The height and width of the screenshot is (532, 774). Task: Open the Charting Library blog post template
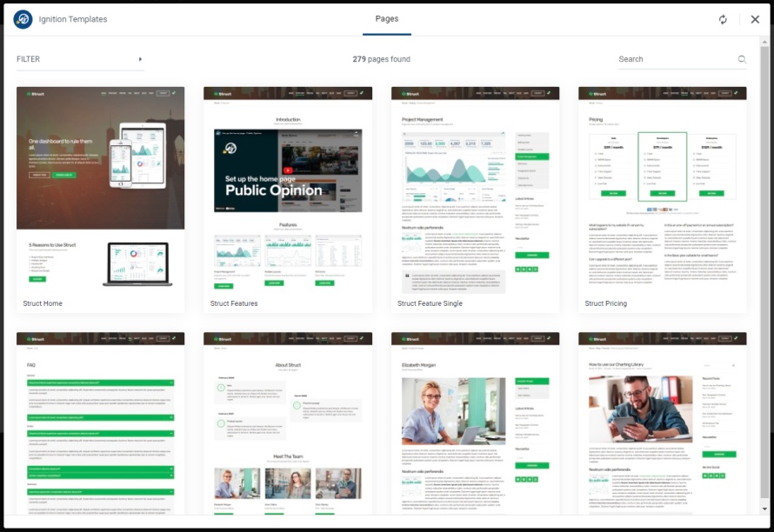pos(663,423)
